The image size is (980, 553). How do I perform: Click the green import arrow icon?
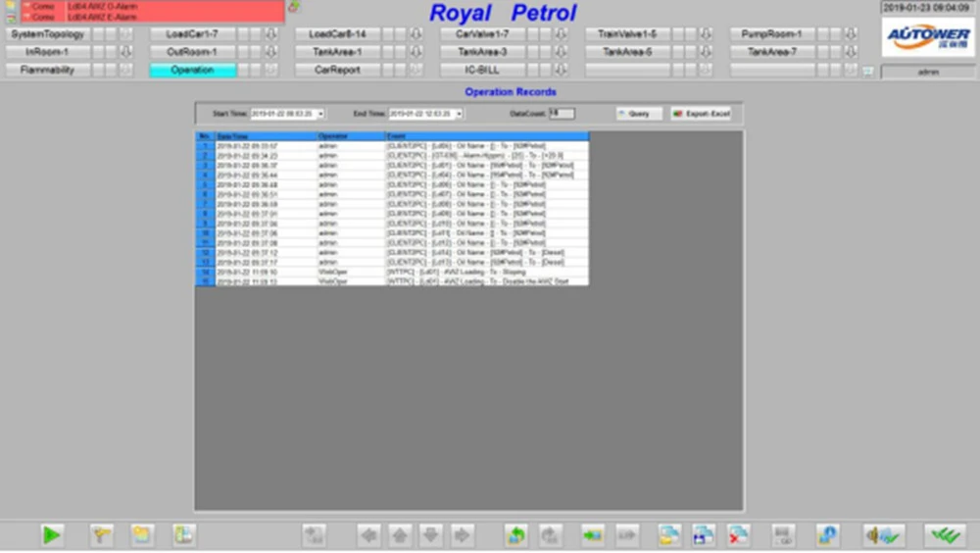tap(592, 535)
